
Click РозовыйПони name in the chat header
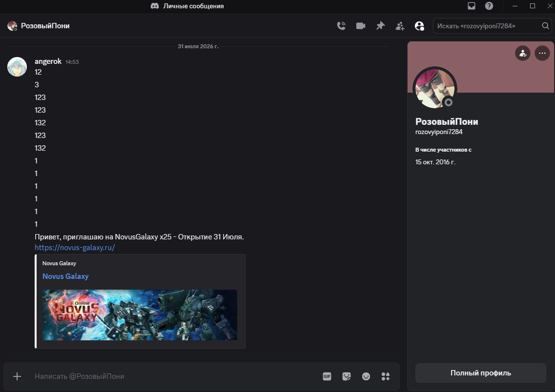(45, 26)
